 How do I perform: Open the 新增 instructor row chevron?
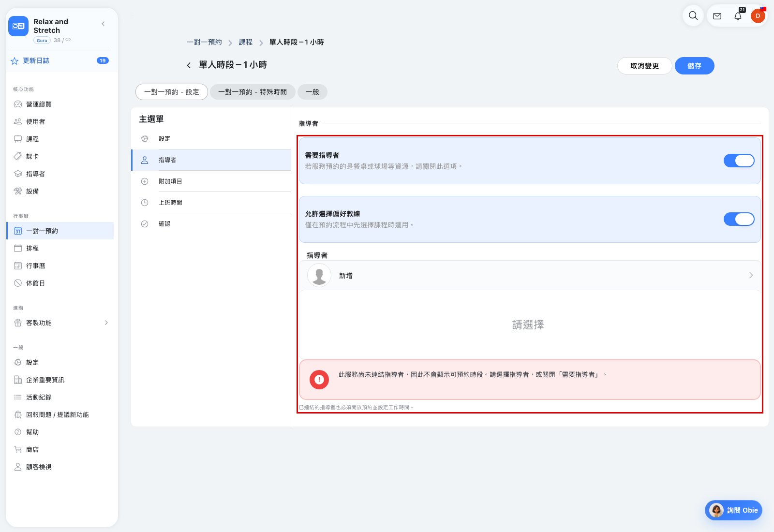(751, 275)
